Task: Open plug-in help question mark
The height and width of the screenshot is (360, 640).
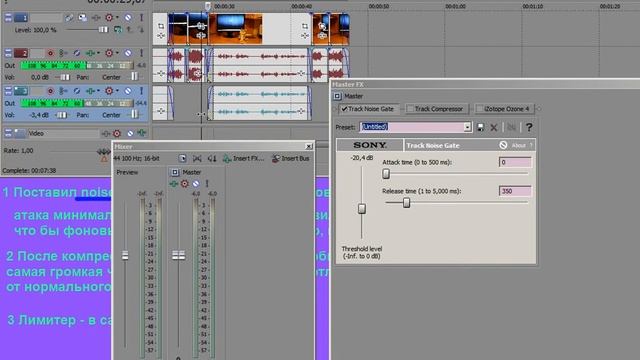Action: (x=529, y=127)
